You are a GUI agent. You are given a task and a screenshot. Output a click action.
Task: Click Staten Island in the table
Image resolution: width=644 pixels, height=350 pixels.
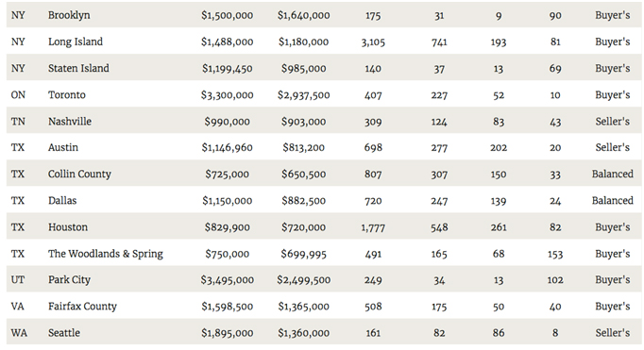coord(78,68)
